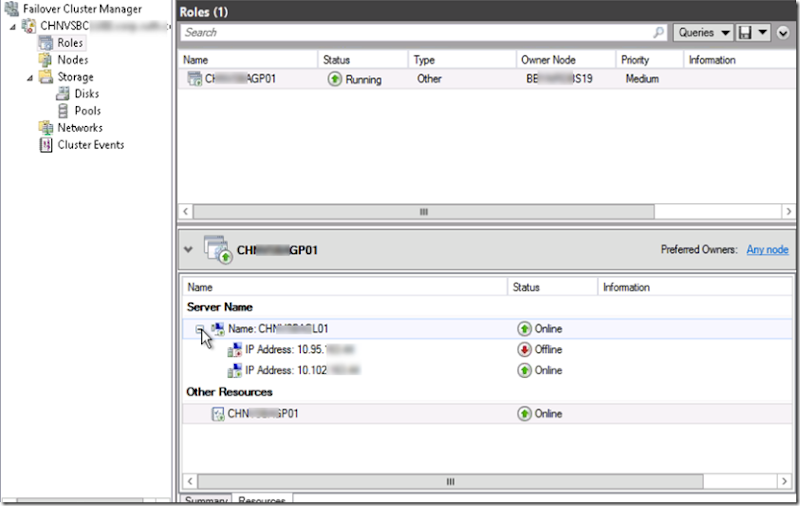The image size is (800, 506).
Task: Click the magnifier icon in the search box
Action: tap(658, 33)
